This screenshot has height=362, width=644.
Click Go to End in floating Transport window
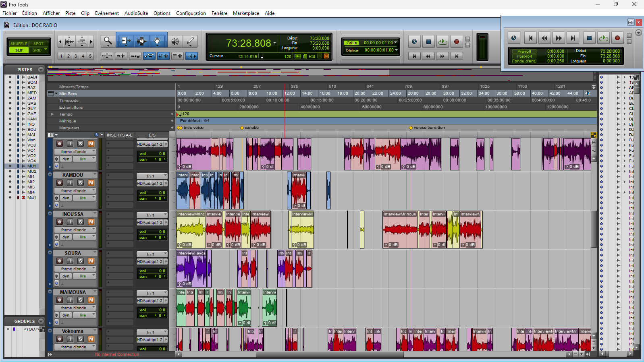point(573,38)
